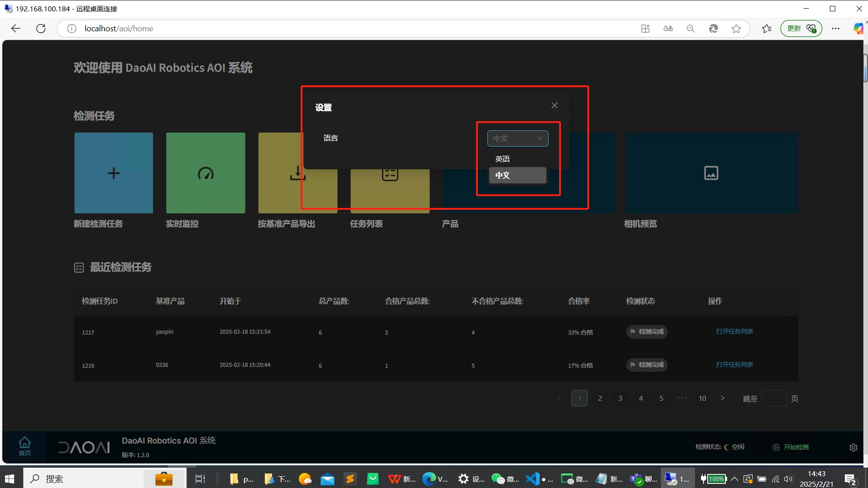Open the real-time monitoring gauge tile
Screen dimensions: 868x488
tap(205, 173)
